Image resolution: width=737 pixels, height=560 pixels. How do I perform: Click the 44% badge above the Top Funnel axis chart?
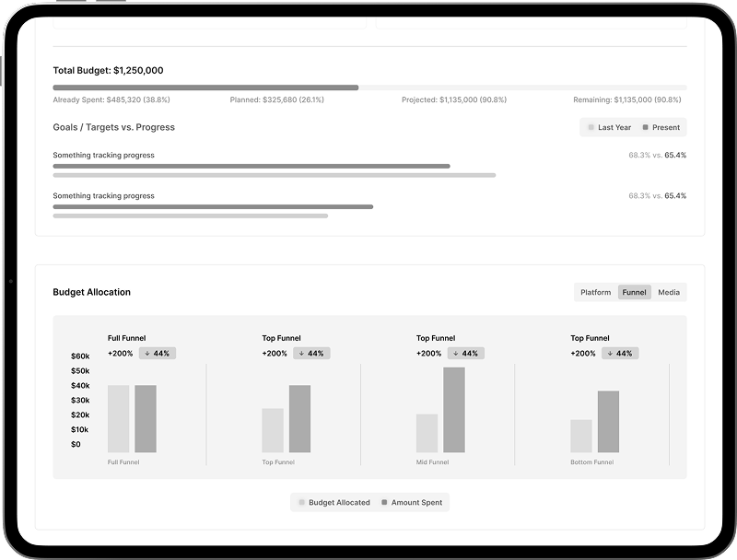tap(311, 354)
